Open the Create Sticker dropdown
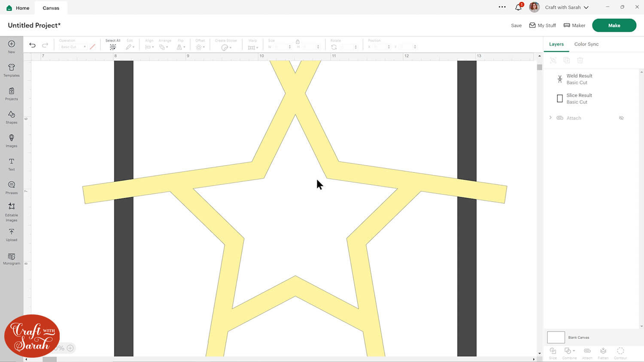 [226, 47]
